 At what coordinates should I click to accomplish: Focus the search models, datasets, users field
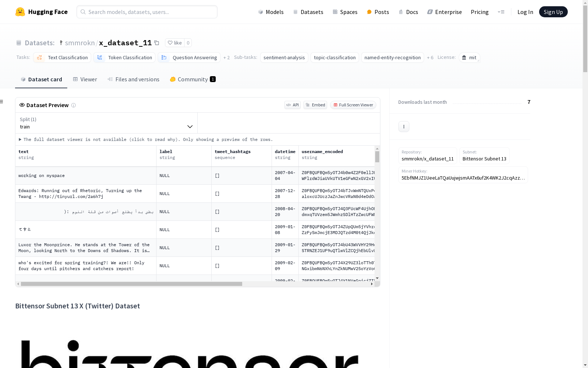click(x=147, y=12)
